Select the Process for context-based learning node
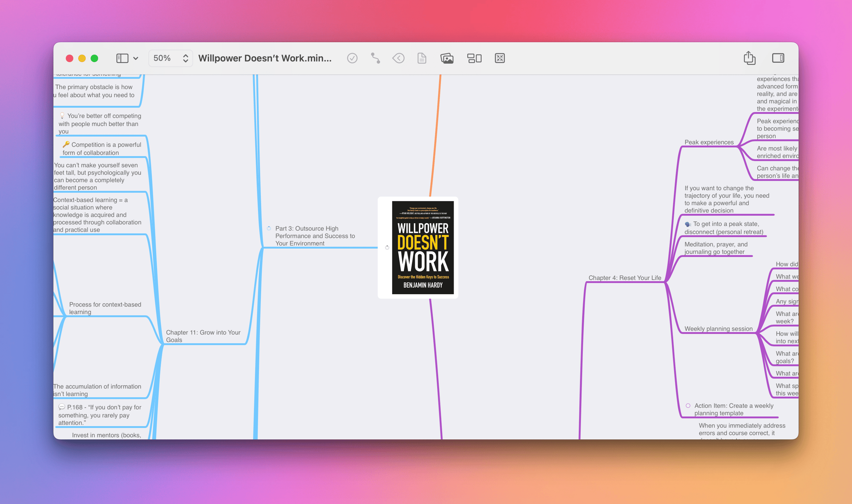The width and height of the screenshot is (852, 504). click(x=105, y=308)
